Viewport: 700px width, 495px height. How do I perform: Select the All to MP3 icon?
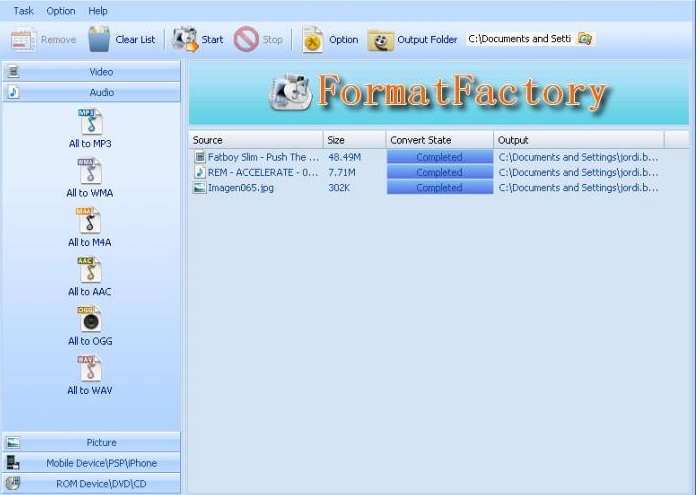tap(90, 122)
